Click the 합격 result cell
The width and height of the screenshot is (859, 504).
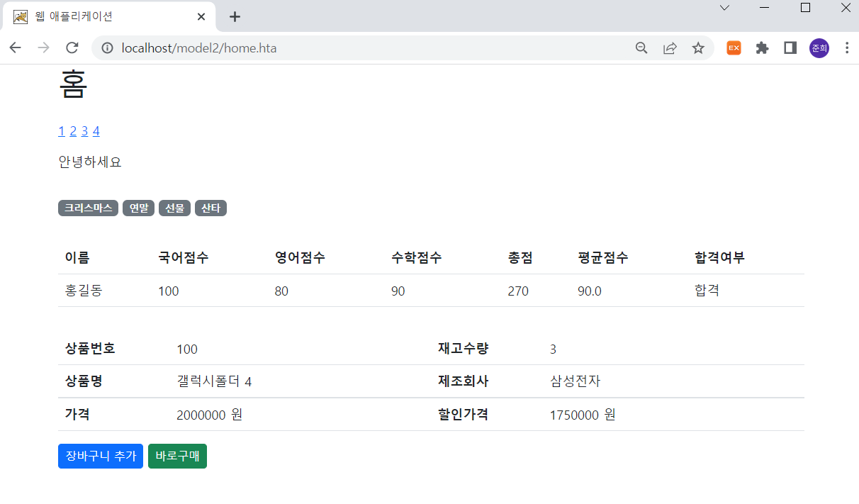coord(707,291)
